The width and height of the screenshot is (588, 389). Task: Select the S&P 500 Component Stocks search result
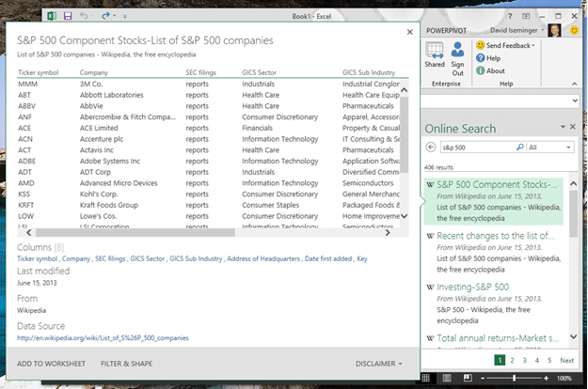tap(494, 201)
